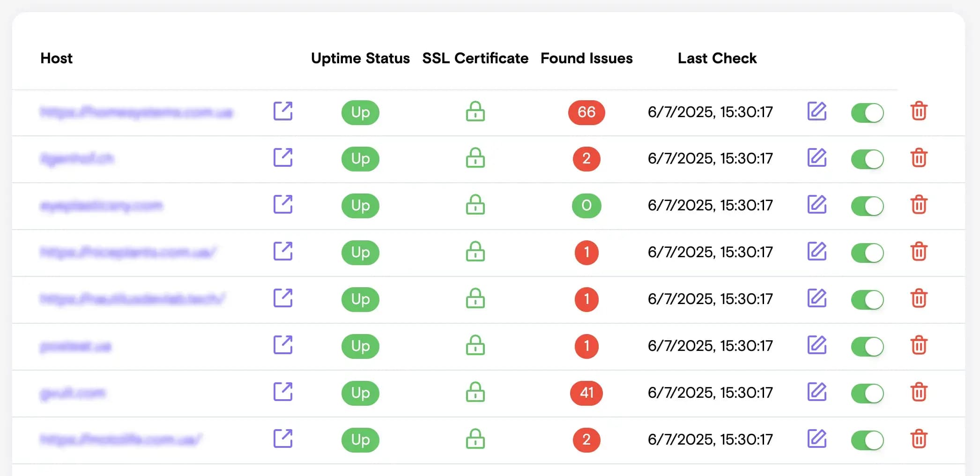The height and width of the screenshot is (476, 980).
Task: Toggle monitoring switch in the sixth host row
Action: (x=868, y=347)
